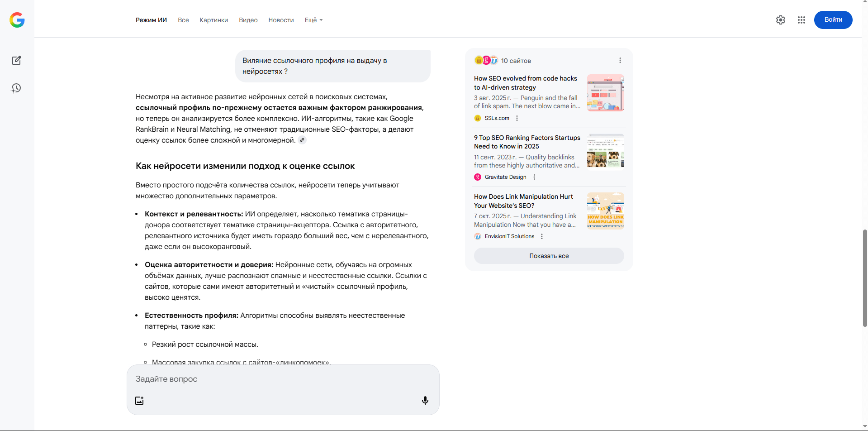
Task: Click the 'Войти' sign-in button
Action: click(833, 20)
